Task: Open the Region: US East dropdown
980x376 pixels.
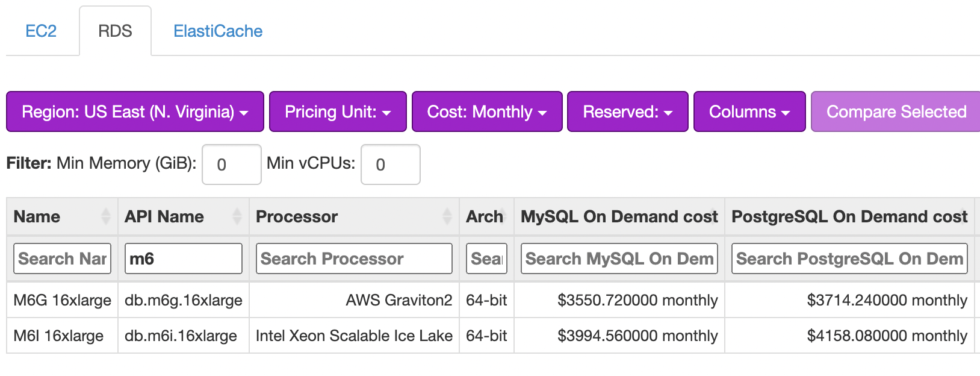Action: pos(135,111)
